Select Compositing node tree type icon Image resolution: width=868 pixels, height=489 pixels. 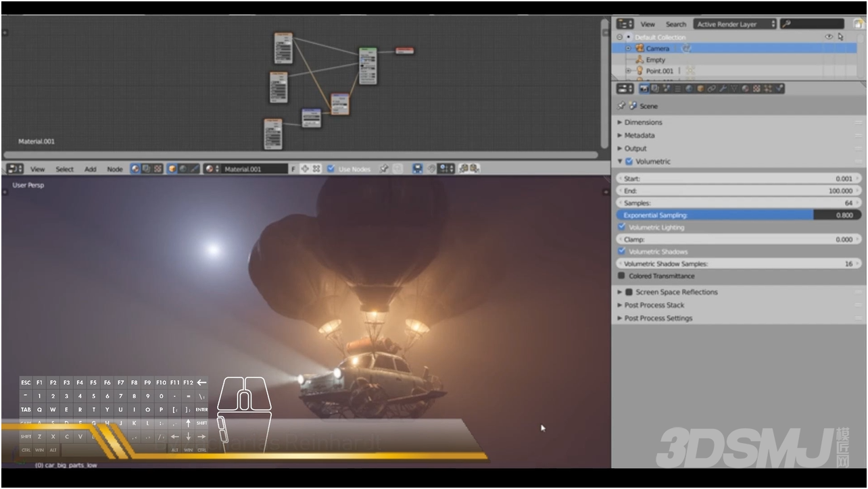[146, 169]
